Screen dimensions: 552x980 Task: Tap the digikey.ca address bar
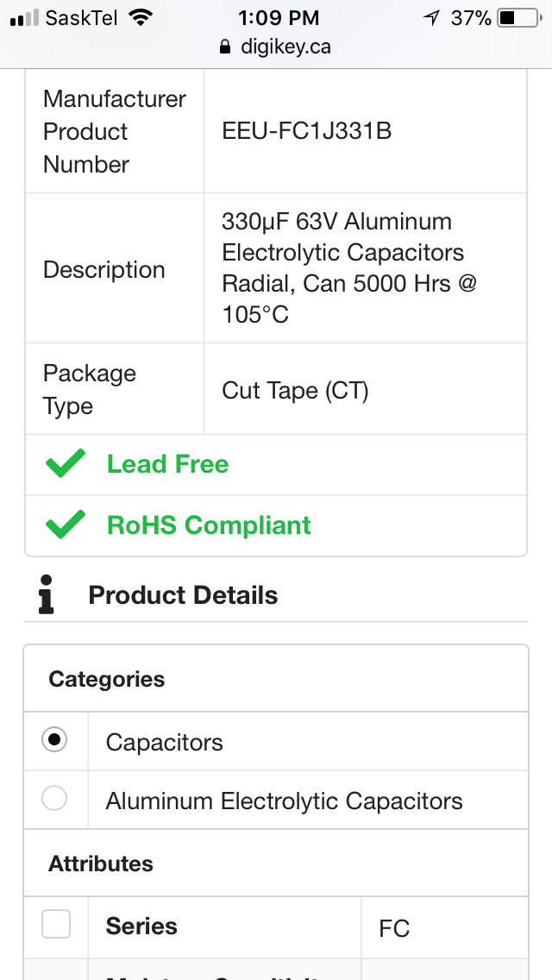click(276, 47)
